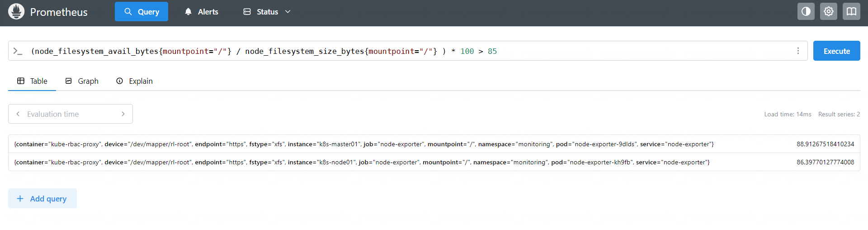The height and width of the screenshot is (230, 868).
Task: Switch to the Explain tab
Action: click(135, 81)
